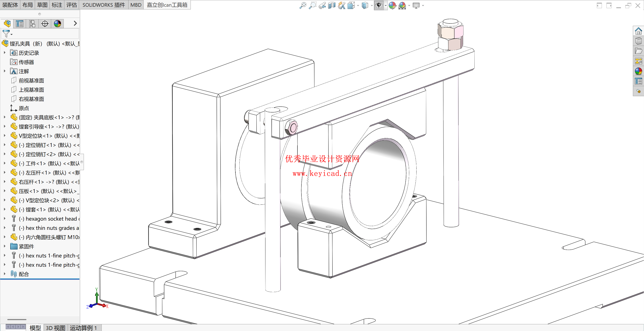Open Custom Properties task pane icon
Viewport: 644px width, 331px height.
(x=638, y=81)
